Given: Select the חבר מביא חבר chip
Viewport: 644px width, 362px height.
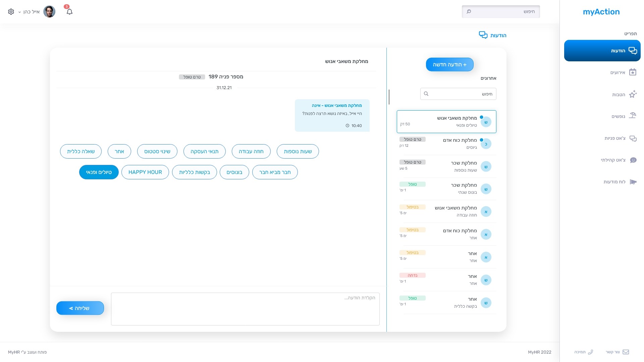Looking at the screenshot, I should tap(275, 172).
